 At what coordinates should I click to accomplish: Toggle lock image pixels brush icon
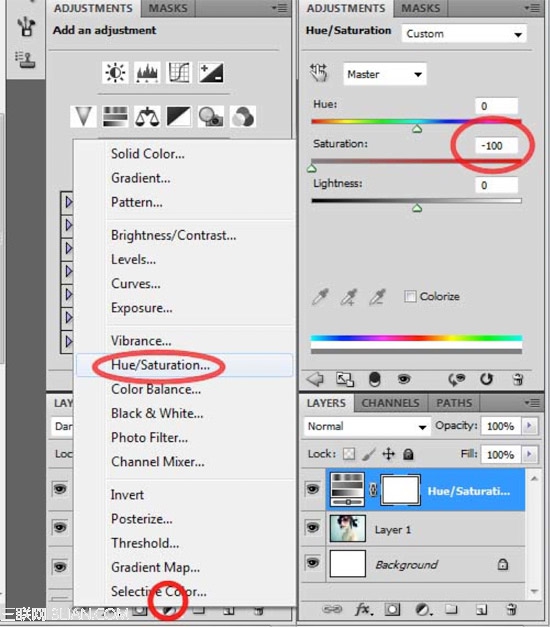point(369,454)
